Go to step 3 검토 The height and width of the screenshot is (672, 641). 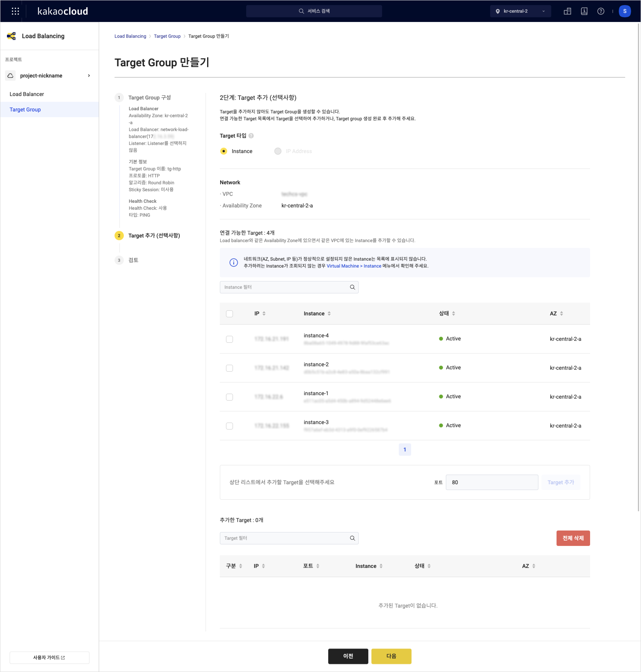click(x=133, y=260)
